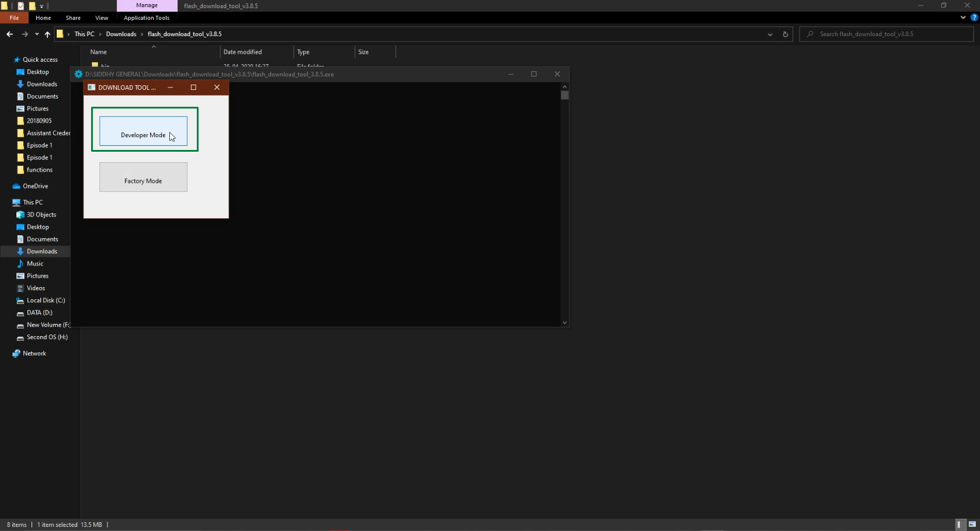
Task: Switch to large thumbnails view in status bar
Action: [x=971, y=525]
